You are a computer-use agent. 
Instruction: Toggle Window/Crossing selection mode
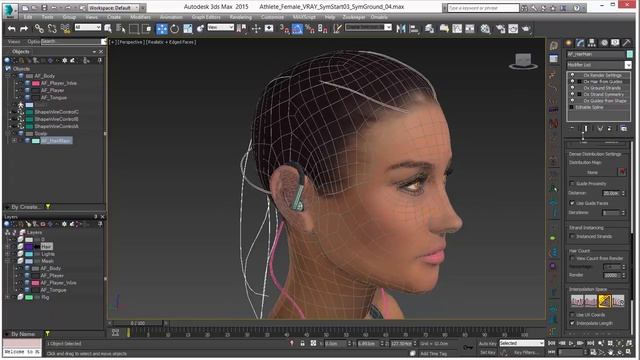(x=147, y=29)
